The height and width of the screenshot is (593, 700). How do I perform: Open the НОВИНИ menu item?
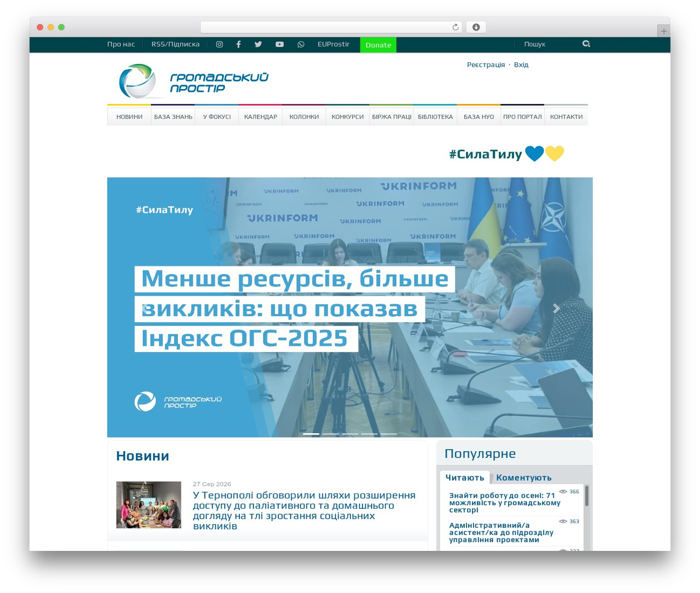pyautogui.click(x=129, y=117)
